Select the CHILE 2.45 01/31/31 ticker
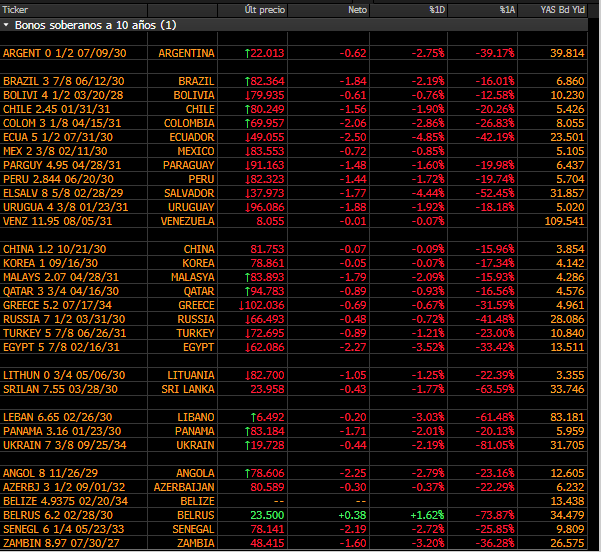The width and height of the screenshot is (601, 552). (57, 109)
